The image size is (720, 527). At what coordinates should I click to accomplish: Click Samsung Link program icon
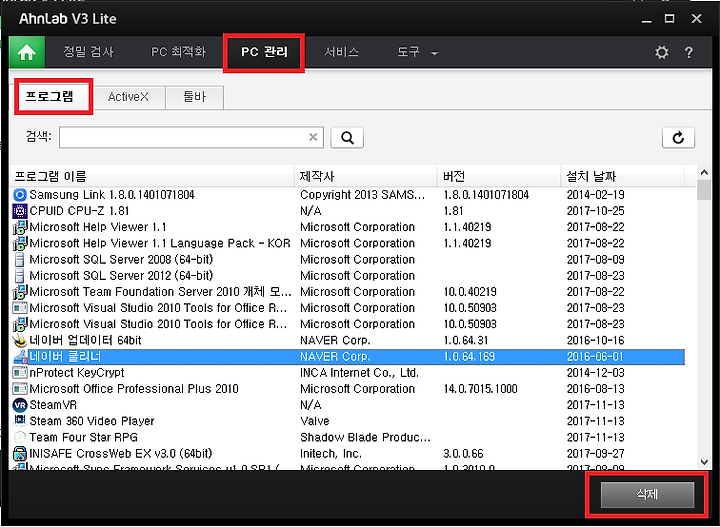tap(20, 195)
